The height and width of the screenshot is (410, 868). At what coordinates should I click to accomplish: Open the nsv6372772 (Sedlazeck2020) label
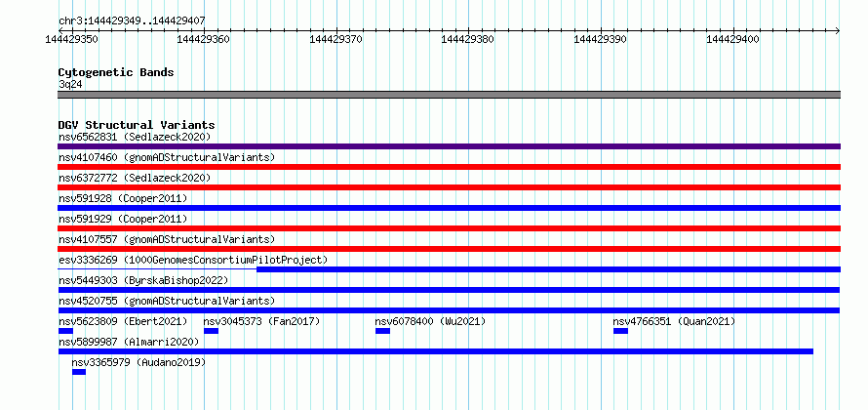(x=135, y=178)
